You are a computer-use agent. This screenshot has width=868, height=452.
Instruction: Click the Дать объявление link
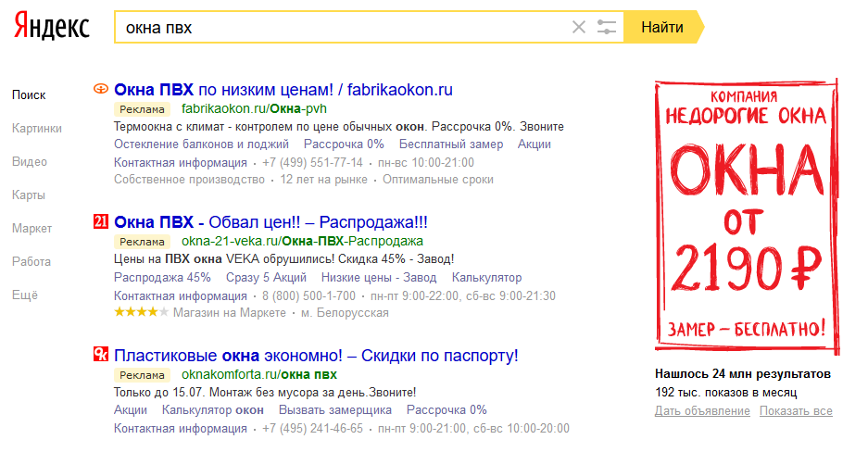coord(703,410)
